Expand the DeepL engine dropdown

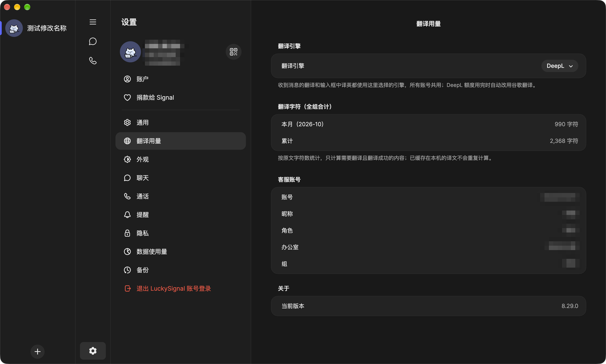(x=560, y=66)
